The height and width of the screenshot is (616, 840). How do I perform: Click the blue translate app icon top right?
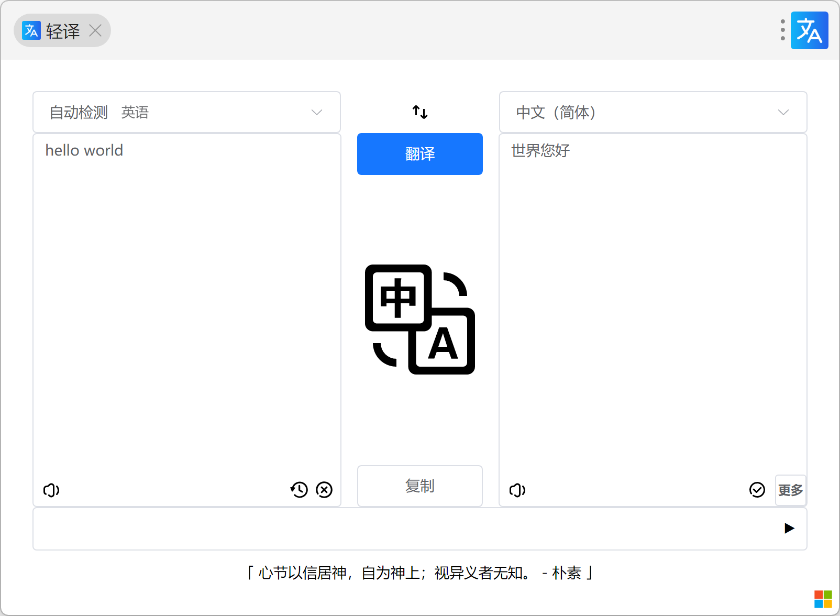(809, 30)
